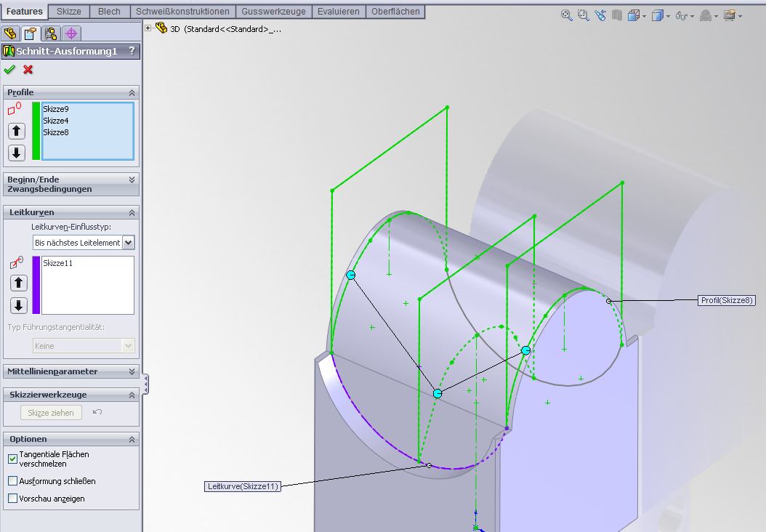Screen dimensions: 766x532
Task: Switch to the Skizze tab
Action: point(69,12)
